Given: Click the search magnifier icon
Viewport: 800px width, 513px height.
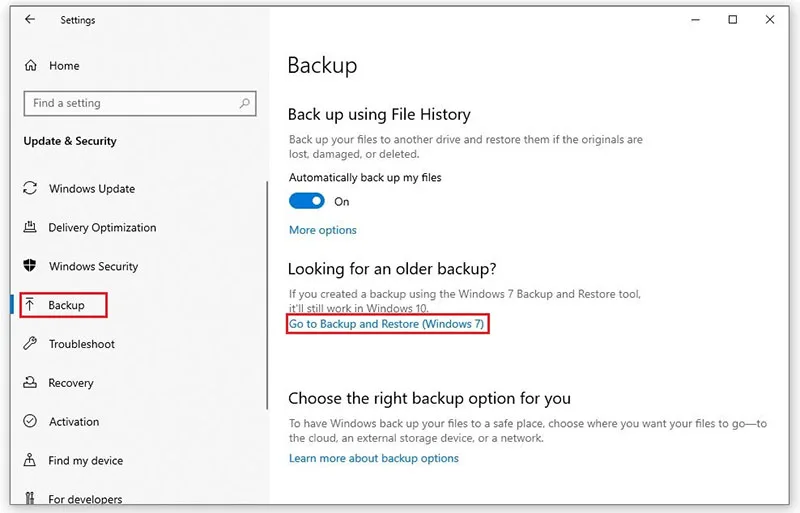Looking at the screenshot, I should point(244,103).
